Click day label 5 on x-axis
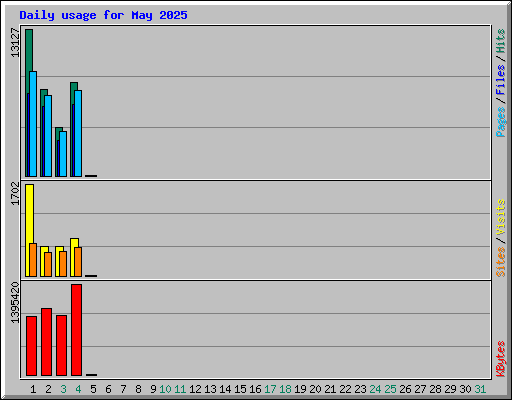512x400 pixels. point(93,389)
